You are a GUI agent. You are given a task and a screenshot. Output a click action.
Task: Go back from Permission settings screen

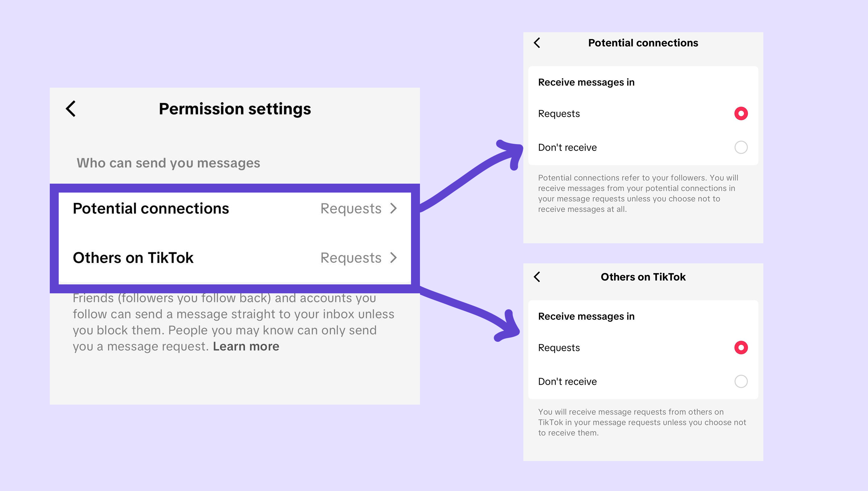click(71, 109)
